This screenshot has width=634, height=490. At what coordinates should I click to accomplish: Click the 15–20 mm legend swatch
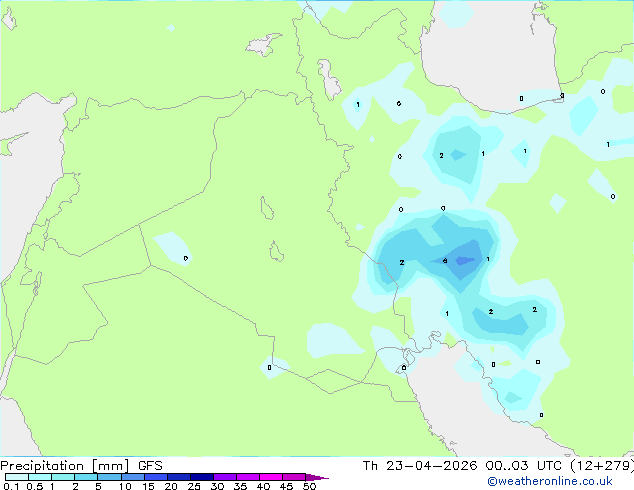point(156,477)
